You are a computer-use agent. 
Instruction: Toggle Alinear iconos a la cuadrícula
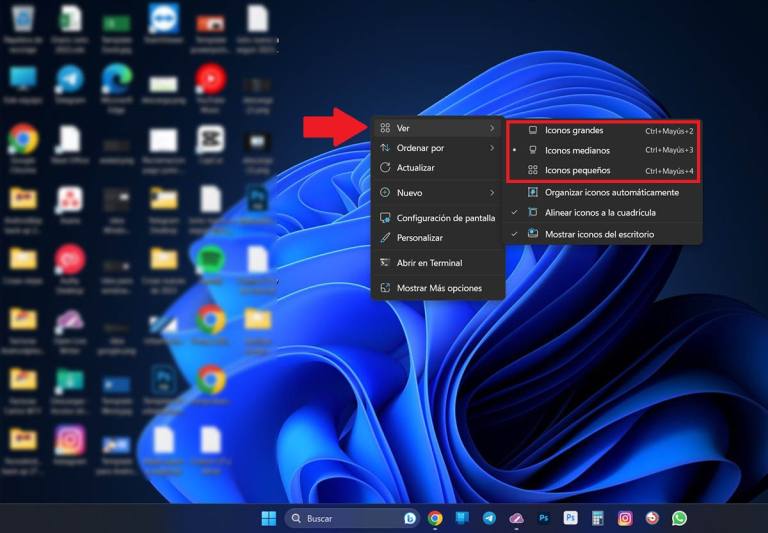[x=599, y=213]
